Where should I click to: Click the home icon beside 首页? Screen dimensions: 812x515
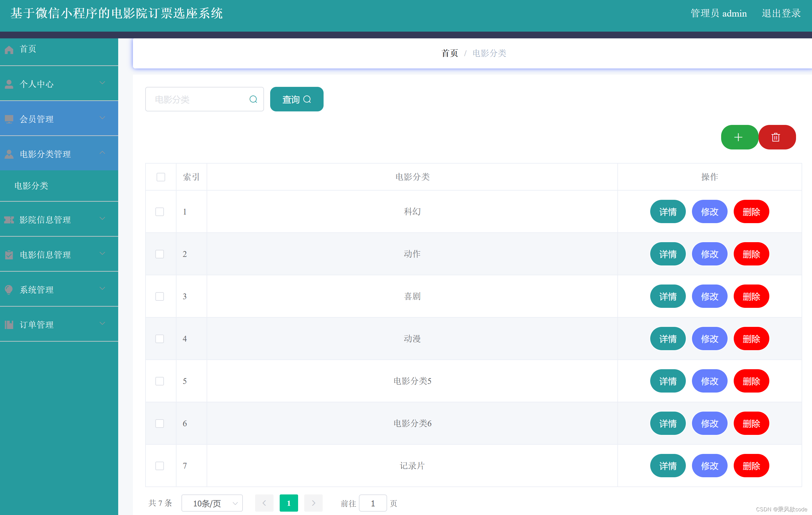9,49
